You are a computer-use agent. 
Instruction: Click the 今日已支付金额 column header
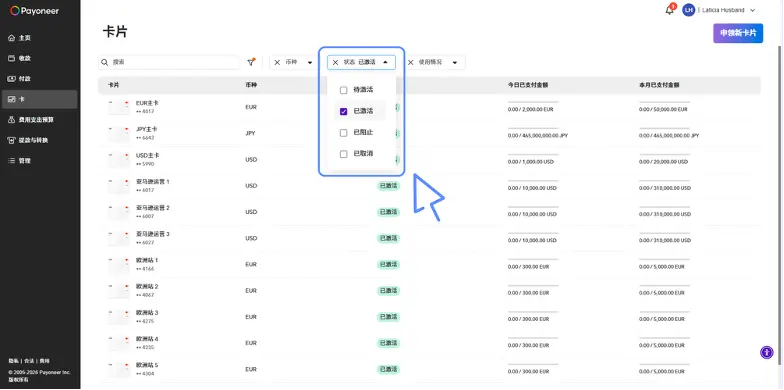tap(528, 85)
